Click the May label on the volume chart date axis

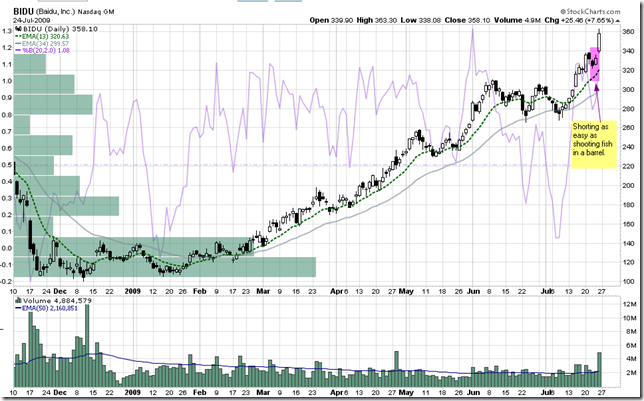tap(406, 392)
